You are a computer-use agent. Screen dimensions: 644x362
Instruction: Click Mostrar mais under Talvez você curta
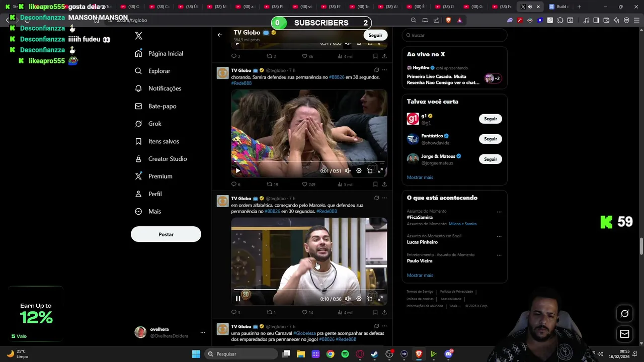pos(420,177)
